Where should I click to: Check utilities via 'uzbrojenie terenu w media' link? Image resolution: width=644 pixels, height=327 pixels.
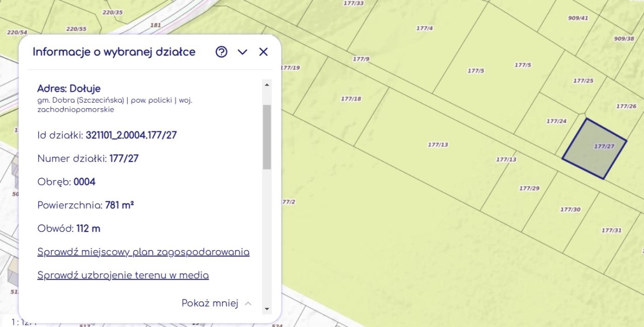pyautogui.click(x=123, y=275)
